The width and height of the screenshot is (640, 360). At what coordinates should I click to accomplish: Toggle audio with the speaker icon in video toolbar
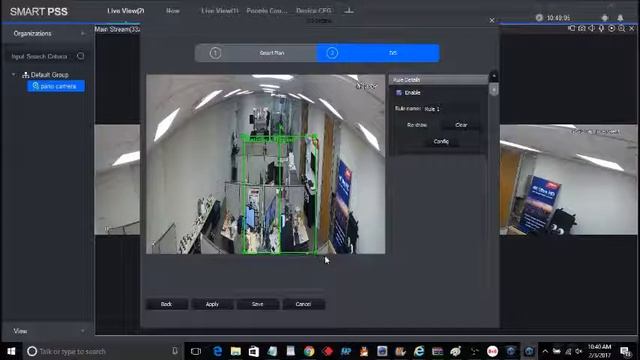tap(591, 28)
